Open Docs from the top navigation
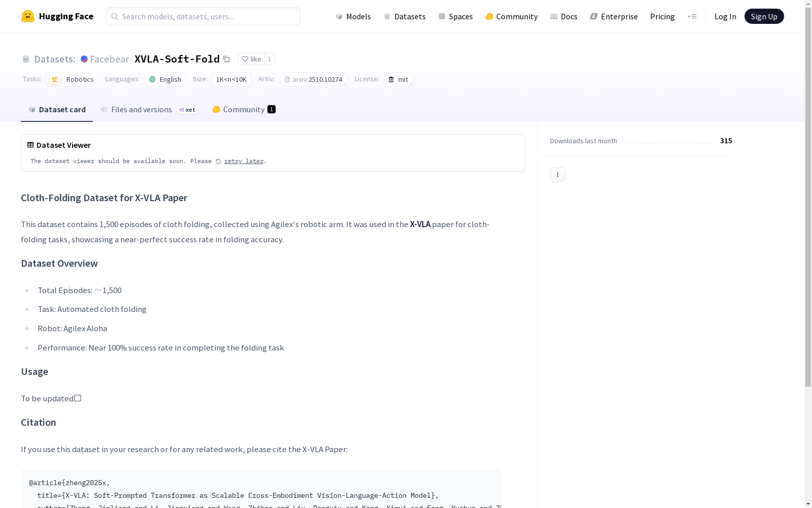 point(564,16)
